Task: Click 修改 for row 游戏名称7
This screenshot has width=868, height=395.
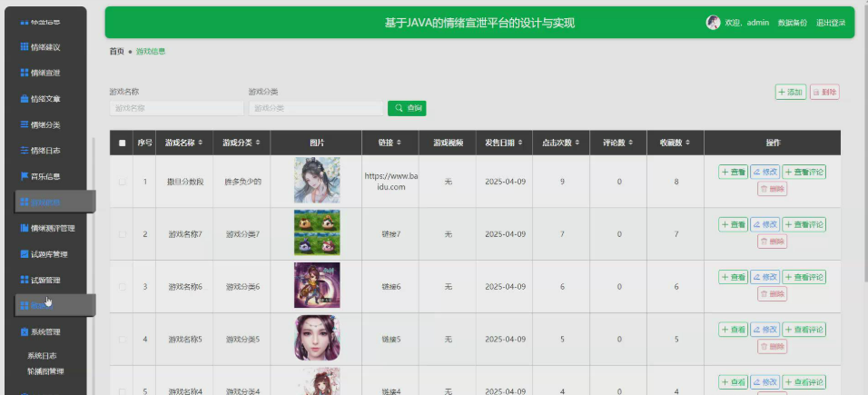Action: point(764,224)
